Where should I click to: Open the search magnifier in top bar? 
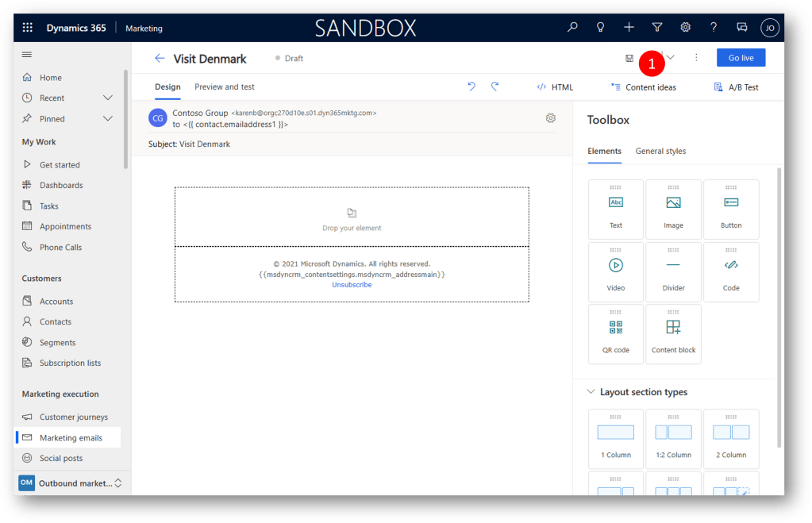(x=572, y=27)
